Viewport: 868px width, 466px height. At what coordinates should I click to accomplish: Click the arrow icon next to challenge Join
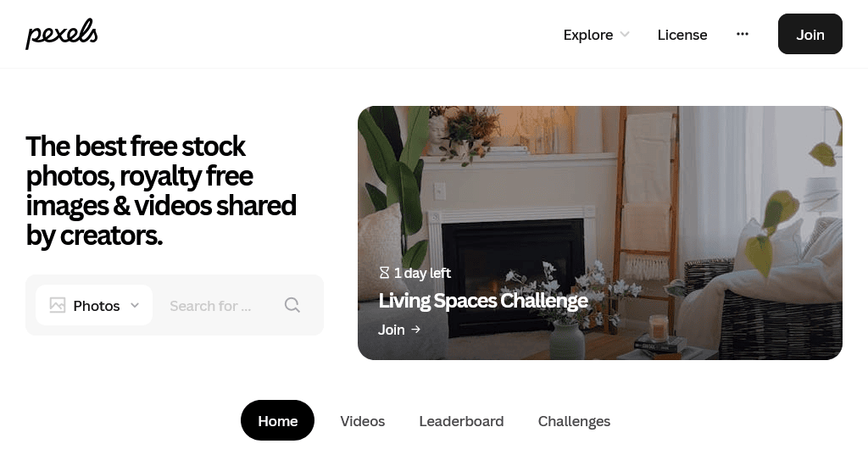tap(415, 330)
